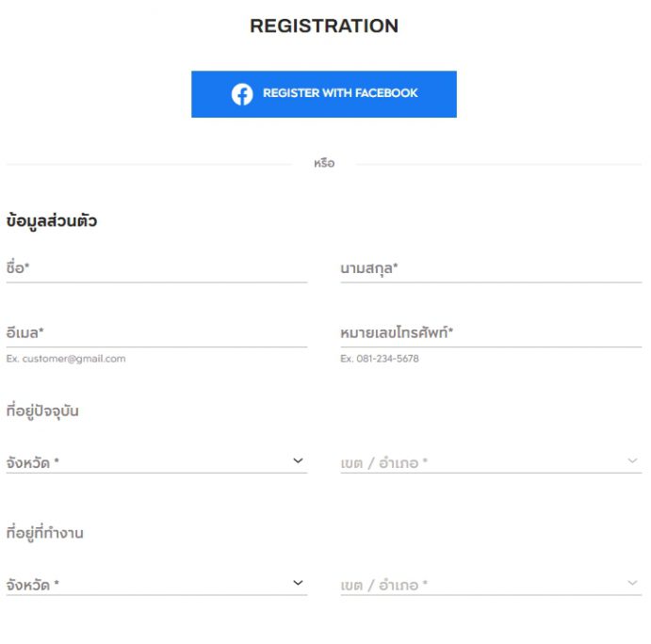
Task: Open the จังหวัด dropdown under ที่อยู่ที่ทำงาน
Action: pyautogui.click(x=156, y=584)
